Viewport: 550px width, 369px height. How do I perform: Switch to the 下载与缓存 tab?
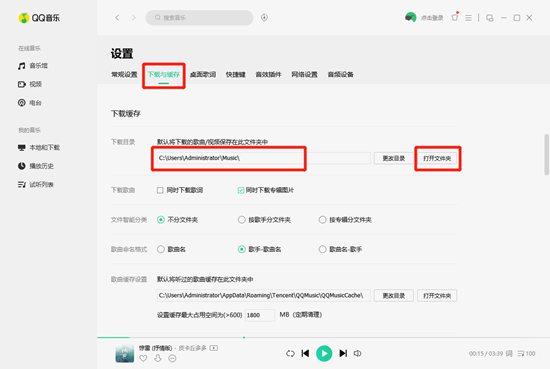(164, 74)
